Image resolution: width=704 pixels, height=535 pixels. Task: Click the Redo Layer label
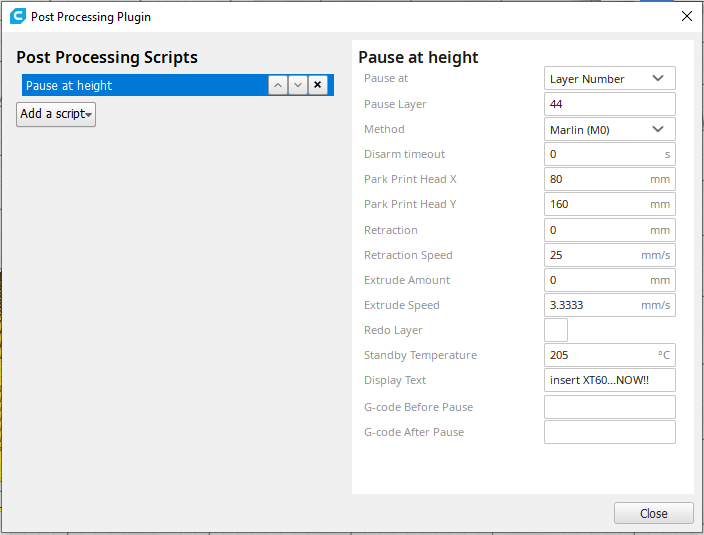pyautogui.click(x=393, y=330)
